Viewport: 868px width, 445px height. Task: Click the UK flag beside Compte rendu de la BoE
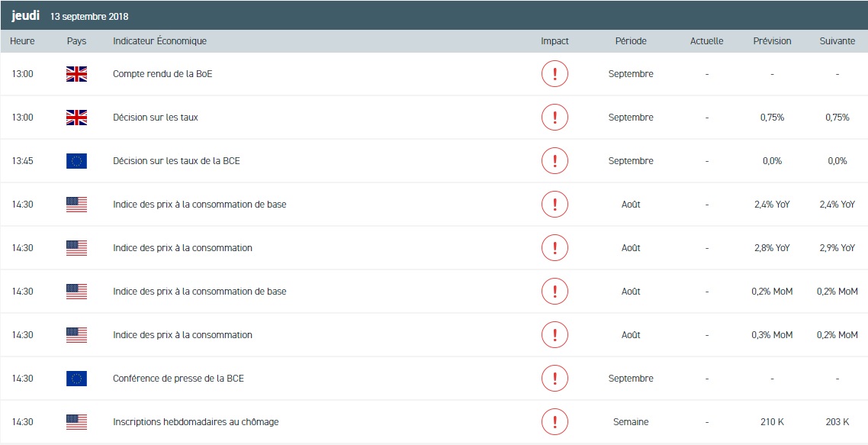(x=76, y=74)
